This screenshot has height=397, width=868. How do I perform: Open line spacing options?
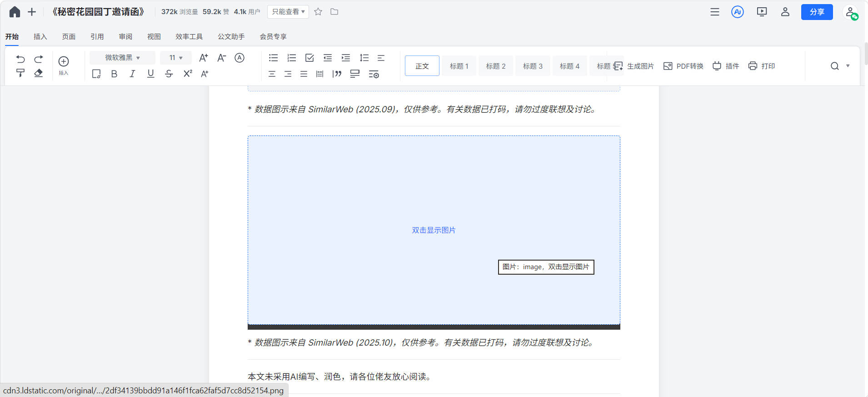tap(364, 58)
